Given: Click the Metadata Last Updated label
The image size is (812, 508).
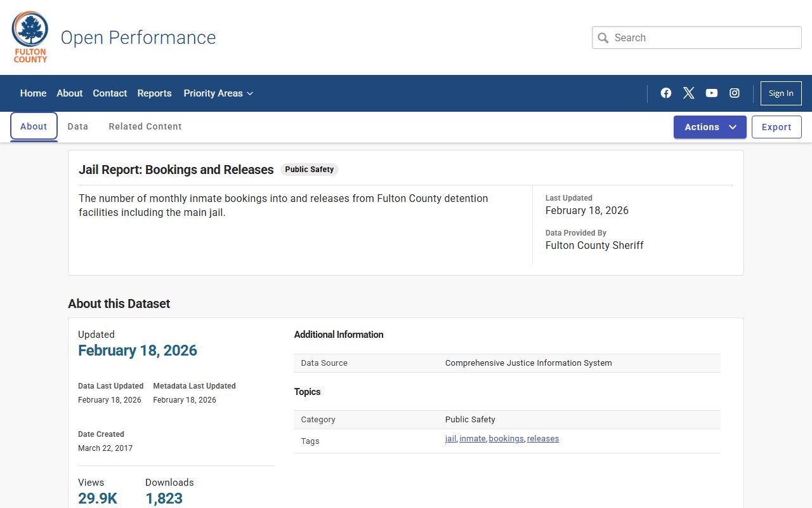Looking at the screenshot, I should 194,386.
